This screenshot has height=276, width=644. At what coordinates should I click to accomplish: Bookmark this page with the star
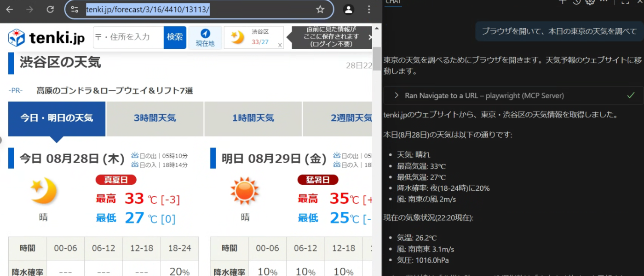click(320, 9)
